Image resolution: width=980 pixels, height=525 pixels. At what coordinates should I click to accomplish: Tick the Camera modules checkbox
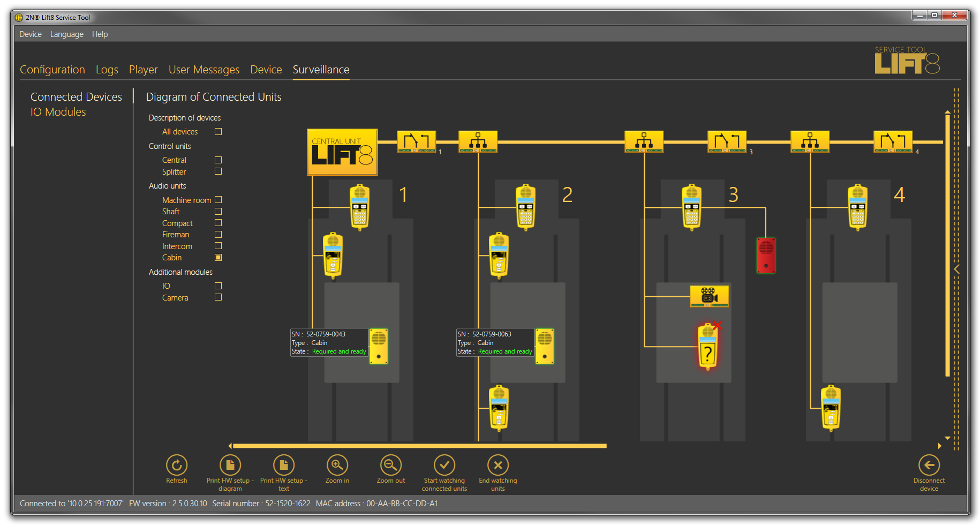point(218,297)
